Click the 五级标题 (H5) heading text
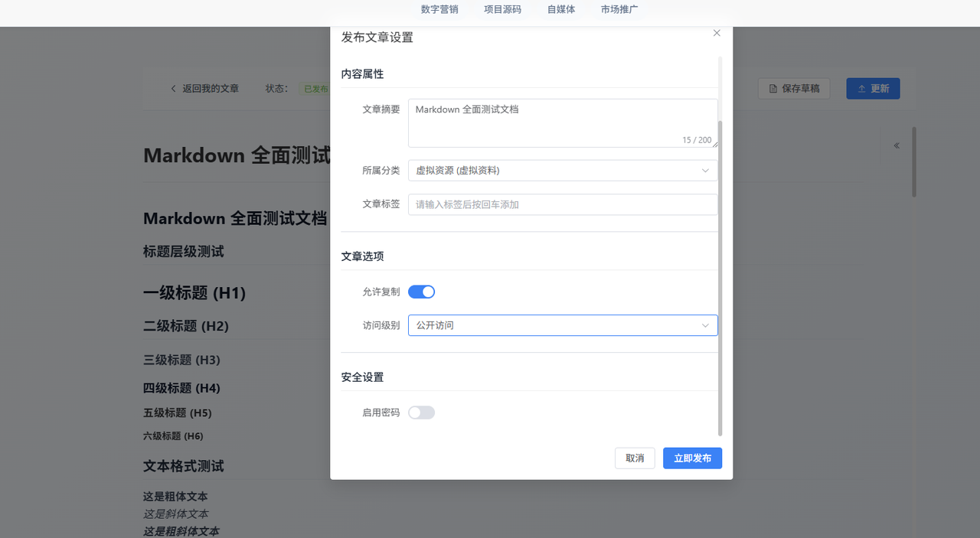The width and height of the screenshot is (980, 538). click(x=178, y=412)
